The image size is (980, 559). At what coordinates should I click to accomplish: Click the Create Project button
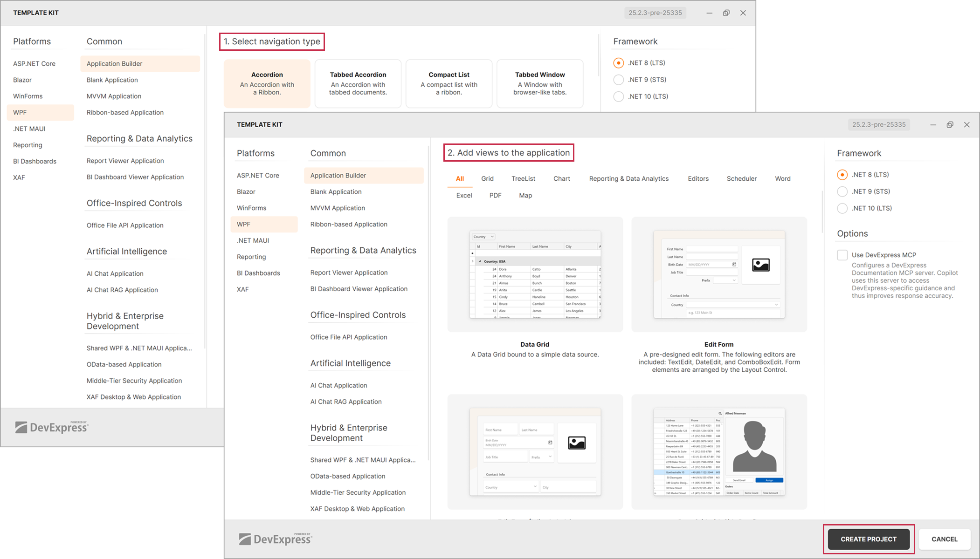coord(868,539)
